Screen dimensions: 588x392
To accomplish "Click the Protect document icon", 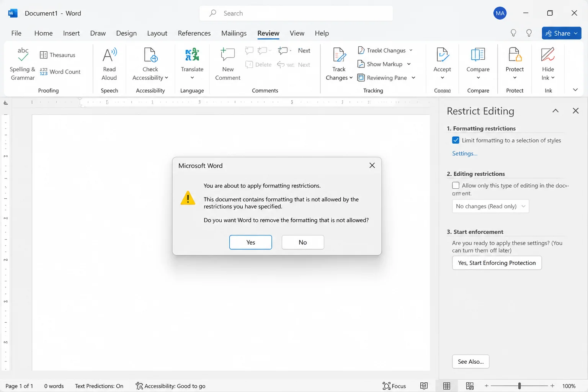I will click(x=515, y=55).
